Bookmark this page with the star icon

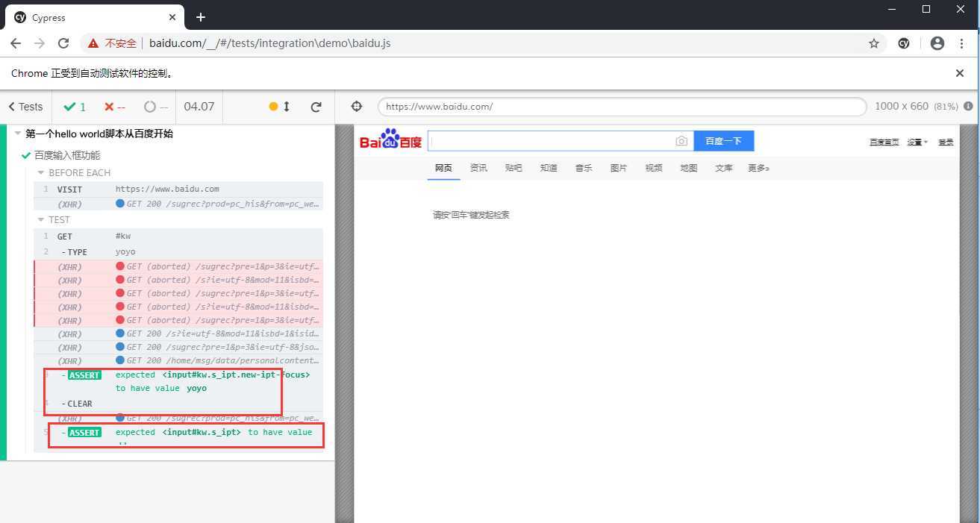pos(874,43)
